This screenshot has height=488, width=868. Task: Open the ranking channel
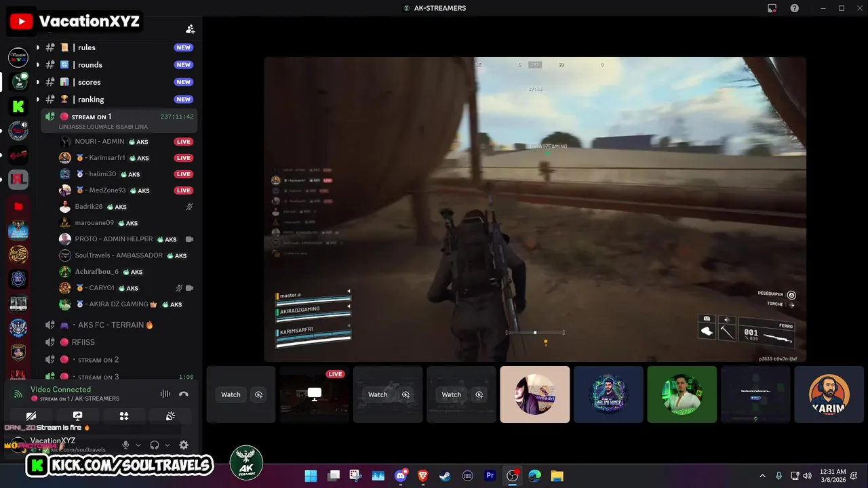tap(119, 100)
